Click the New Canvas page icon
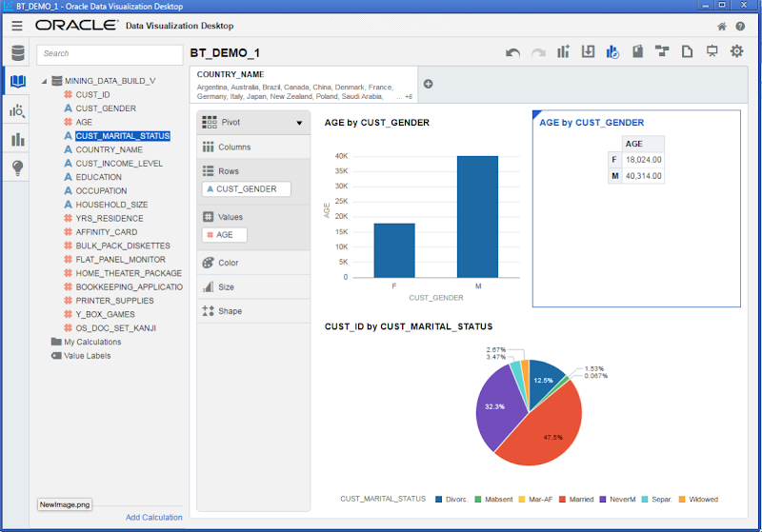The height and width of the screenshot is (532, 762). pyautogui.click(x=687, y=51)
